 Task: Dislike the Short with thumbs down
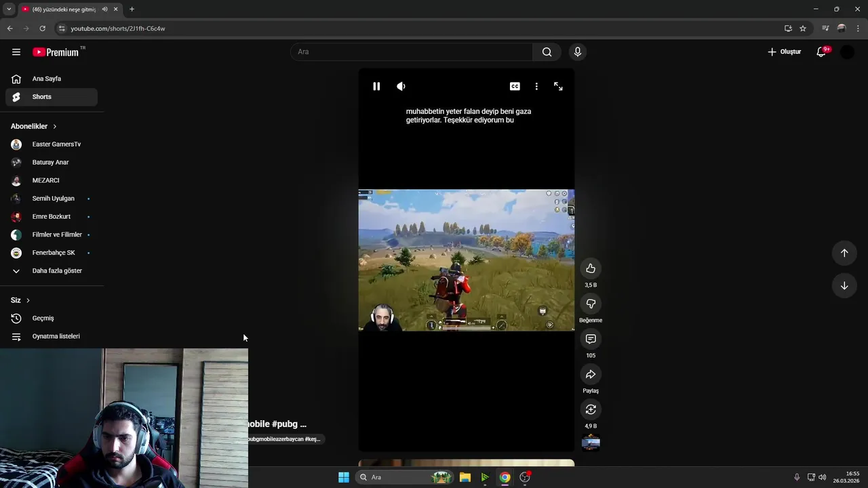(591, 304)
